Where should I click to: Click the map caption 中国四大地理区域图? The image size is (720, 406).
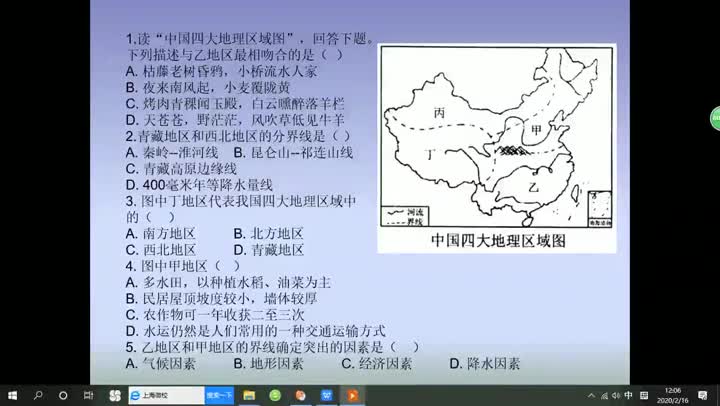pos(498,241)
